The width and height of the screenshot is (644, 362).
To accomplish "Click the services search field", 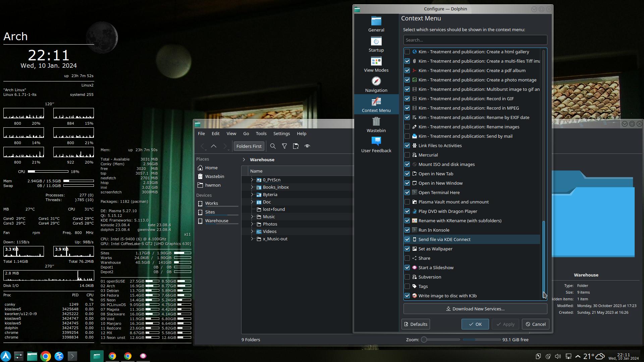I will (x=475, y=40).
